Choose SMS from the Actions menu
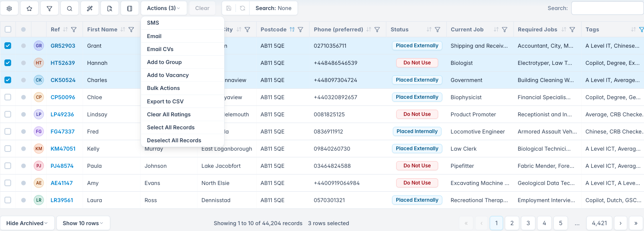Image resolution: width=644 pixels, height=231 pixels. (182, 23)
